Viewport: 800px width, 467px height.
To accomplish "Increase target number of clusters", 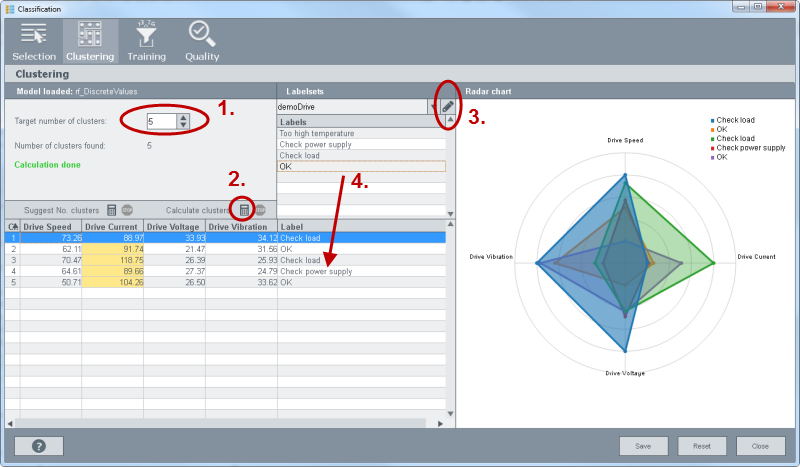I will pyautogui.click(x=182, y=117).
